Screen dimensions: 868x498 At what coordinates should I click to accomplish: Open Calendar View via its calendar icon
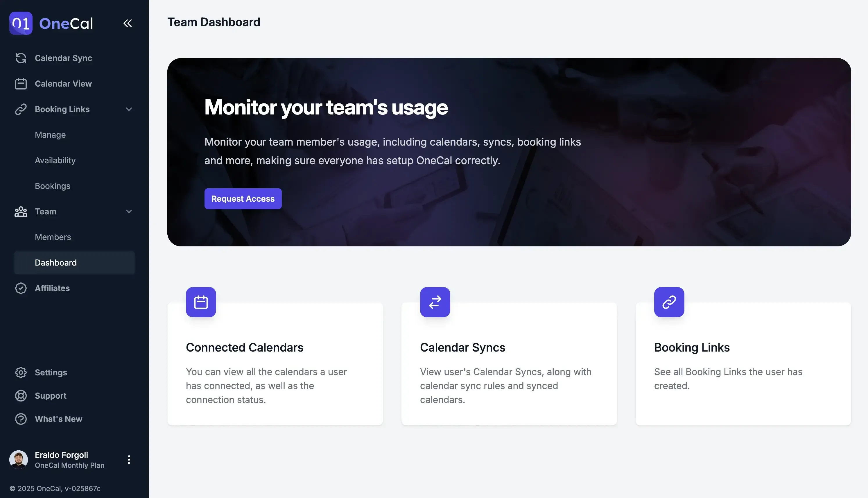(x=21, y=83)
